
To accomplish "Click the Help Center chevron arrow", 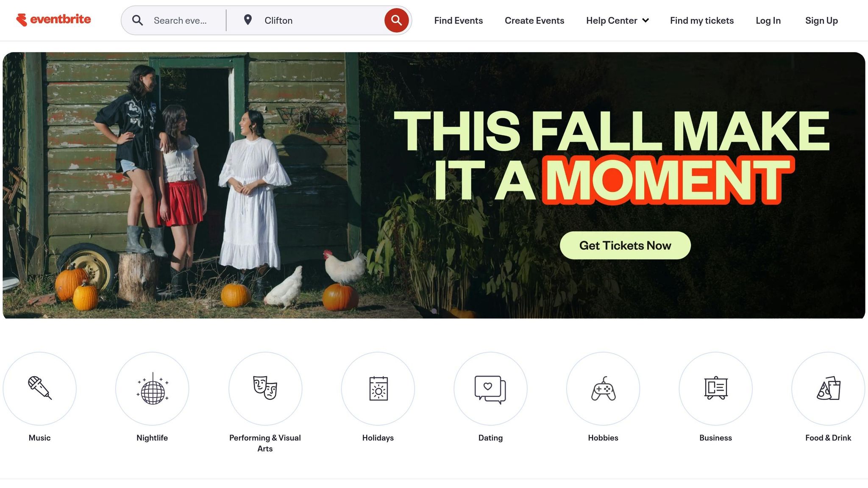I will tap(645, 20).
